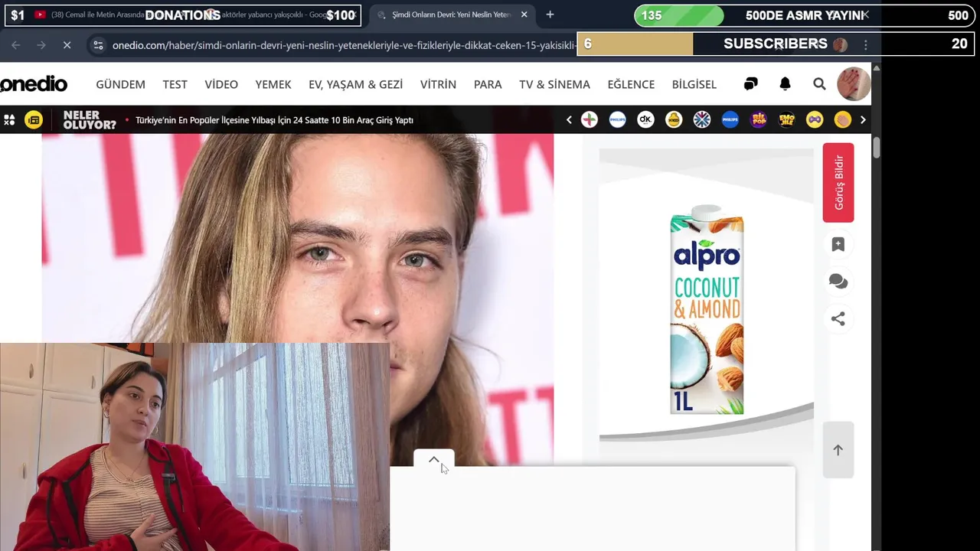
Task: Open the game controller icon
Action: click(x=815, y=119)
